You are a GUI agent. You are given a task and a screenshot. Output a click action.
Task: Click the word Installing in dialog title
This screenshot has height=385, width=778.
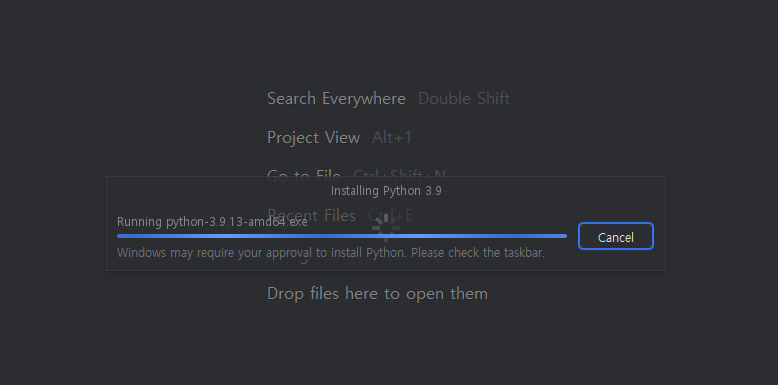(355, 191)
